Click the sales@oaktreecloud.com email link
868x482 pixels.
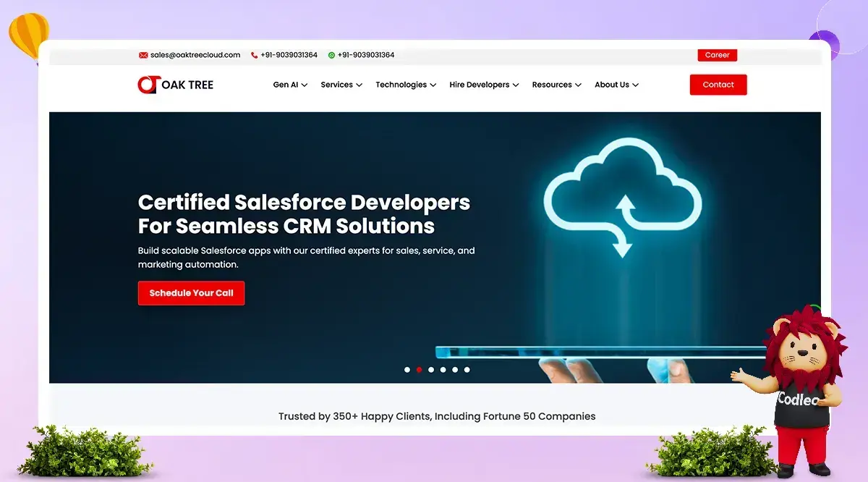coord(195,55)
